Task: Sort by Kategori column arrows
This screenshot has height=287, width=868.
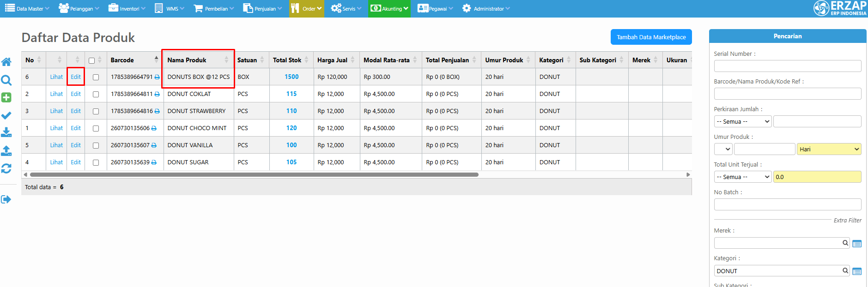Action: [569, 60]
